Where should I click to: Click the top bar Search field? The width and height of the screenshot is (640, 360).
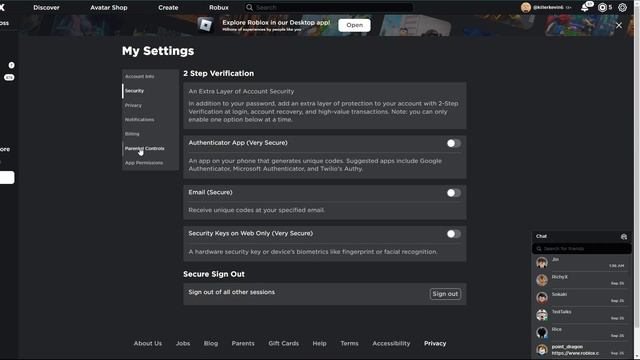[x=329, y=7]
